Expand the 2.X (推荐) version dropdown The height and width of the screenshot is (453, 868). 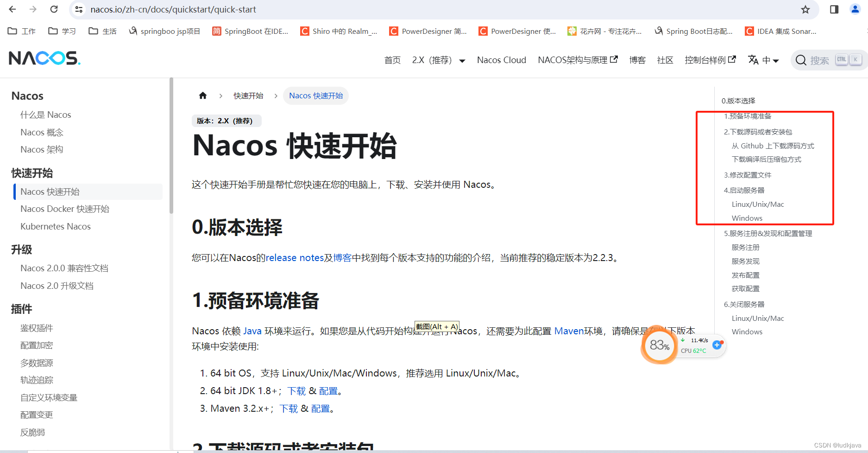click(x=439, y=60)
